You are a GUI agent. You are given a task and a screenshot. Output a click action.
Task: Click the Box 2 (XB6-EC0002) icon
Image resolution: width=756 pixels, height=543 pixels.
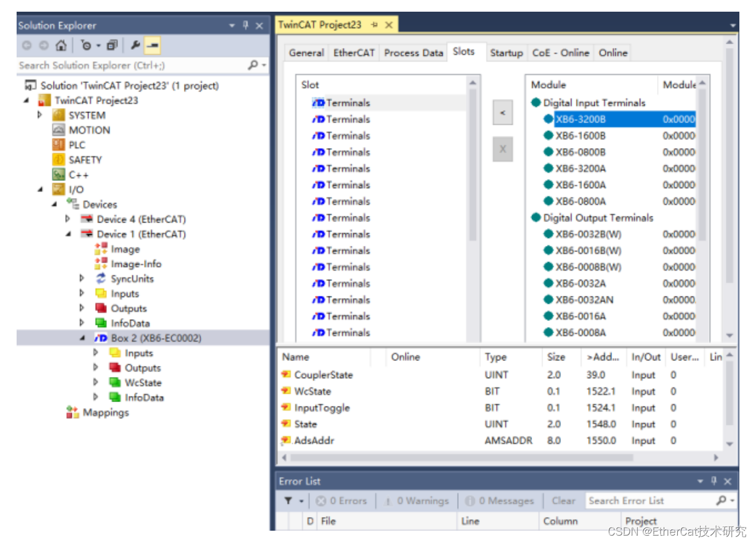(x=101, y=338)
